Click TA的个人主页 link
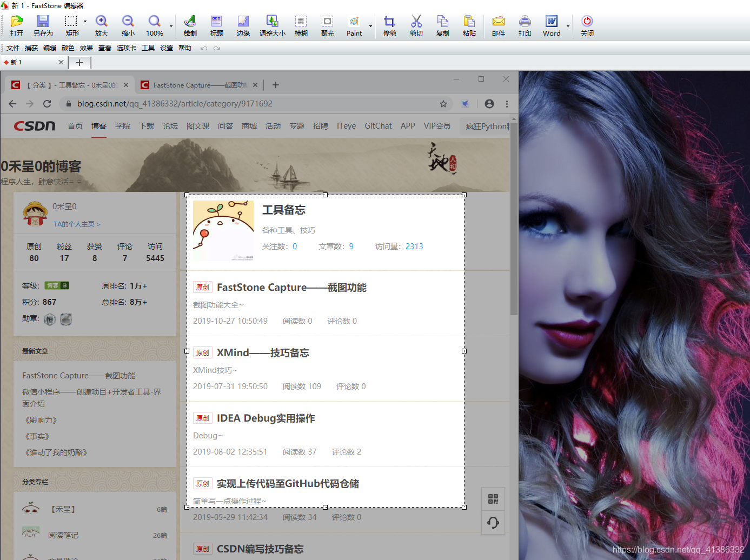 click(77, 224)
